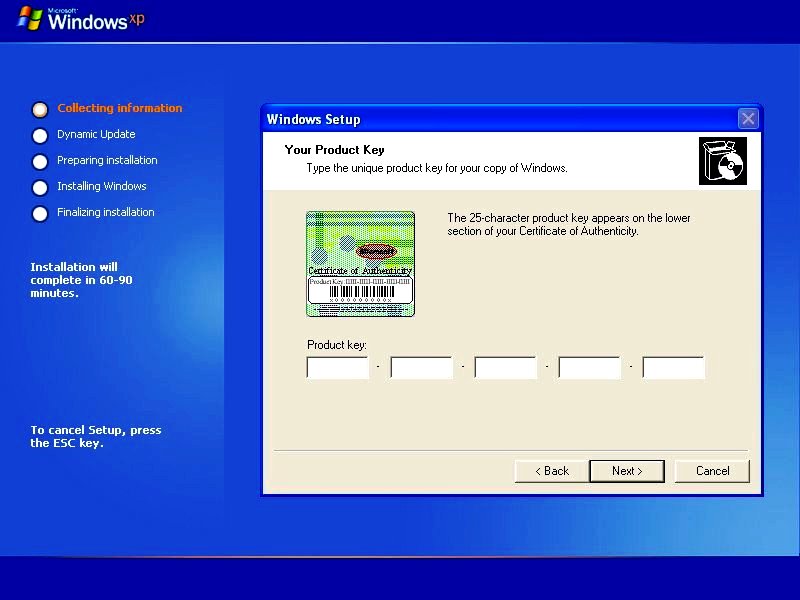Image resolution: width=800 pixels, height=600 pixels.
Task: Click the Installing Windows step bullet
Action: pyautogui.click(x=40, y=187)
